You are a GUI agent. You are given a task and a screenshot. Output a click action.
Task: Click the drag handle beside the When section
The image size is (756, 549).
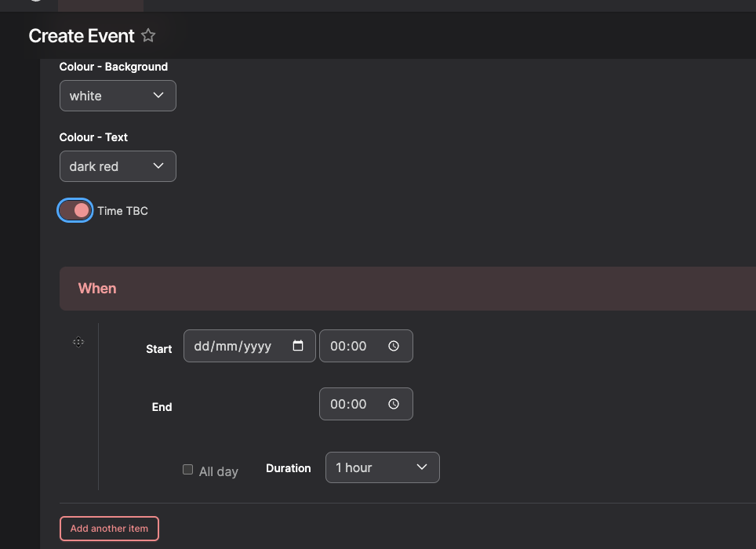[x=78, y=341]
